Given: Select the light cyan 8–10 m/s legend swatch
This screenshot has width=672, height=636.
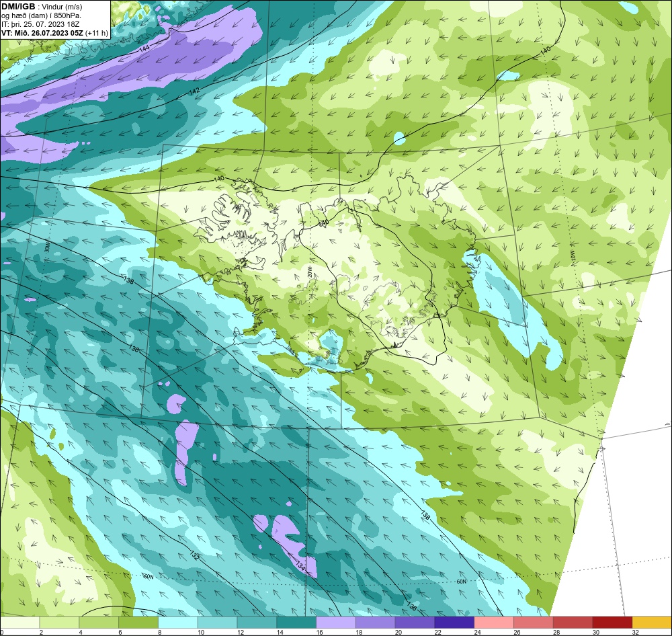Looking at the screenshot, I should [178, 623].
